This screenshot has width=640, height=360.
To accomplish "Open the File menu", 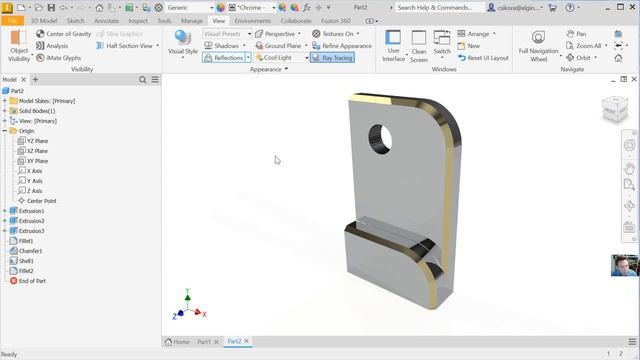I will click(12, 20).
